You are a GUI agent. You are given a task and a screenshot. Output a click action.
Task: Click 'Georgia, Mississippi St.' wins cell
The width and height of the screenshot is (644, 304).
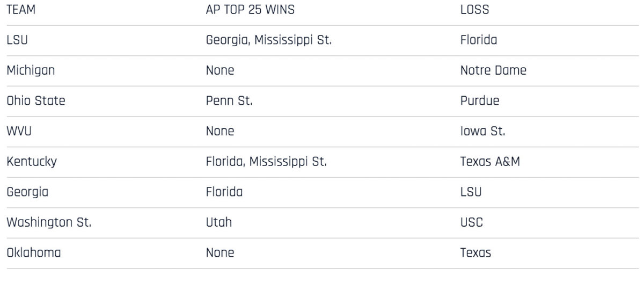click(x=269, y=40)
